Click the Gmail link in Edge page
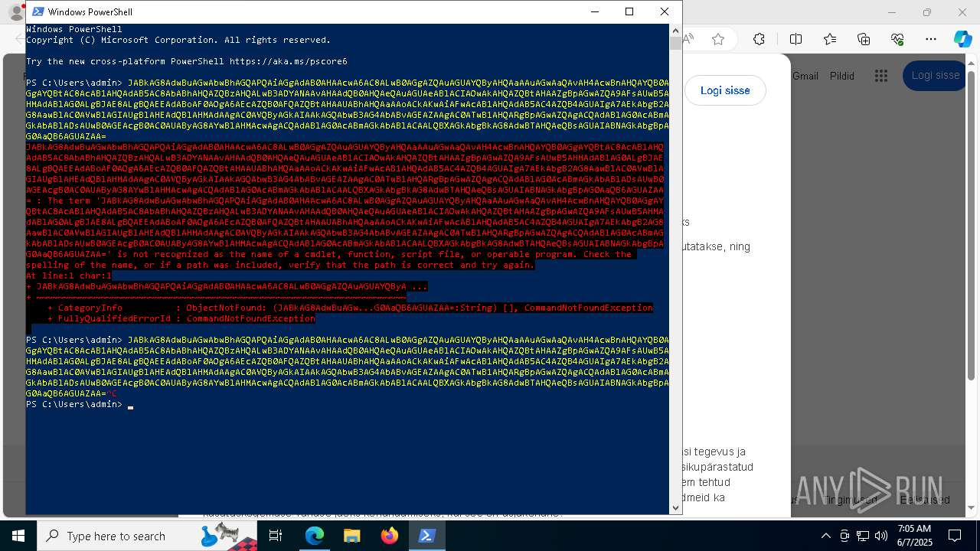This screenshot has height=551, width=980. pyautogui.click(x=805, y=76)
